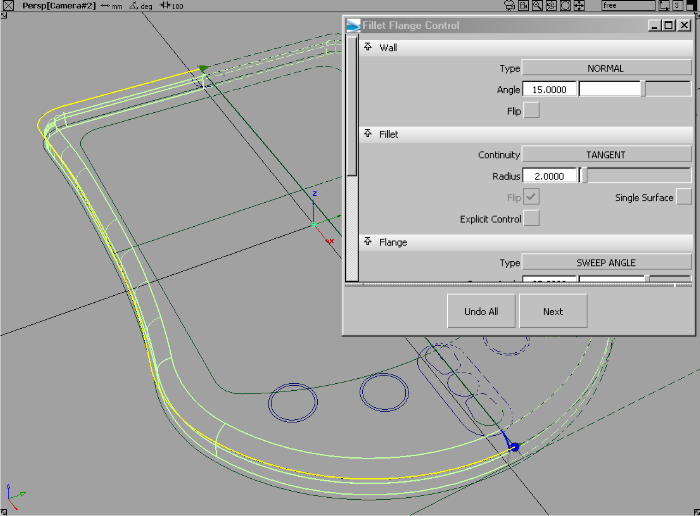The height and width of the screenshot is (516, 700).
Task: Click the Next button
Action: (553, 311)
